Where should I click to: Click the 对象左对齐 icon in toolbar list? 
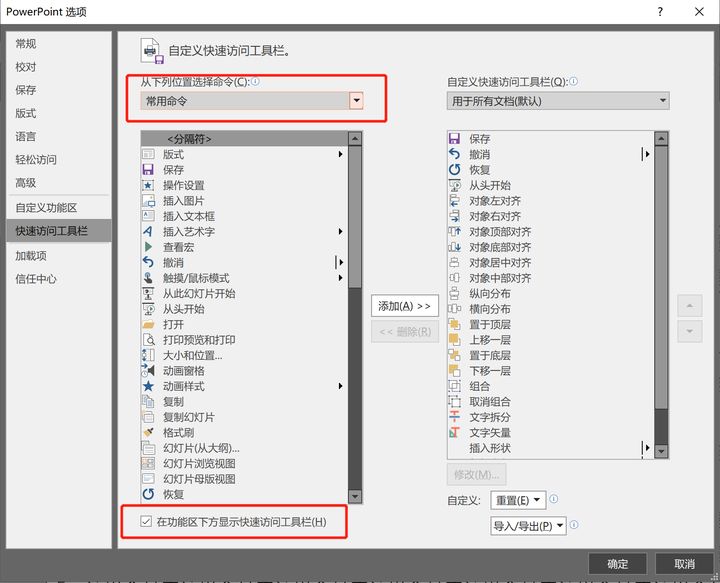coord(454,201)
